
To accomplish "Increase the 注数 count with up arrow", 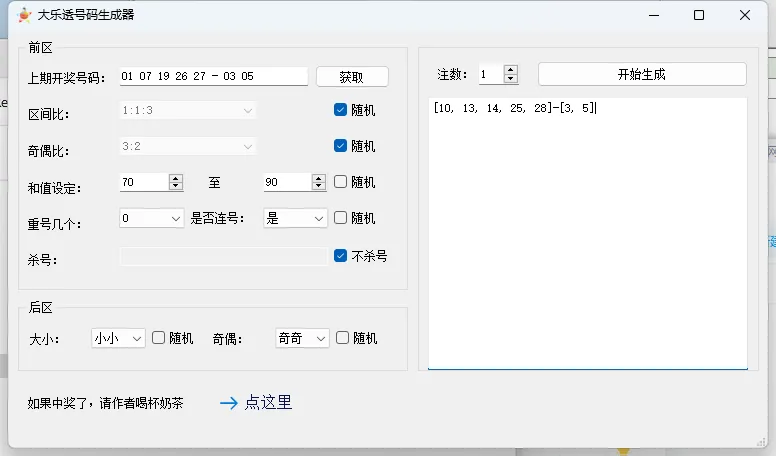I will [x=511, y=70].
